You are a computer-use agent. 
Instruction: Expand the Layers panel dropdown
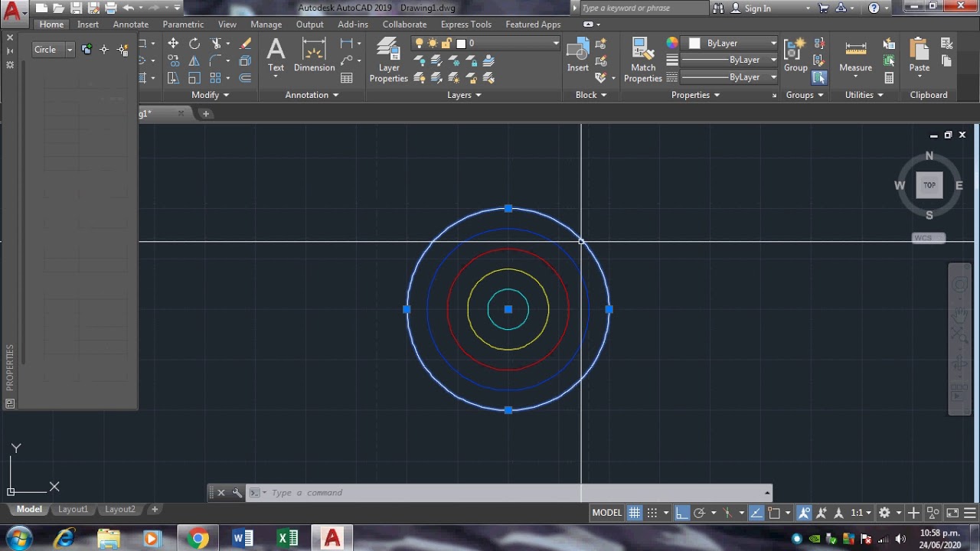[464, 95]
